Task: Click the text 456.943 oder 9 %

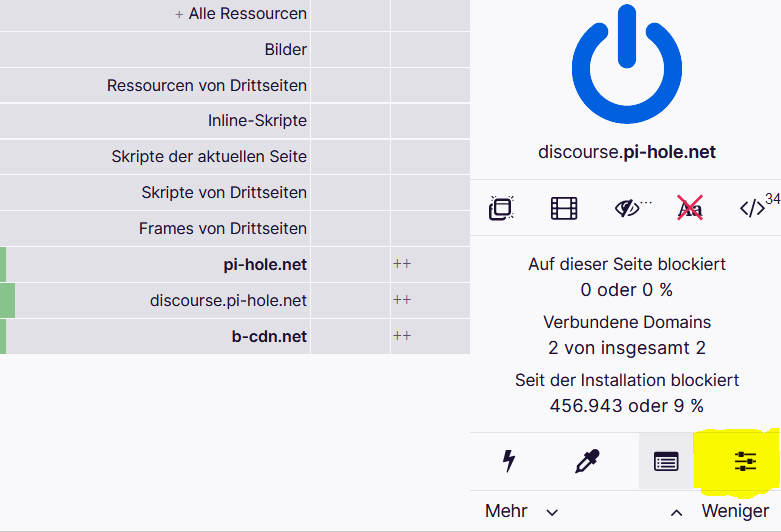Action: click(x=627, y=406)
